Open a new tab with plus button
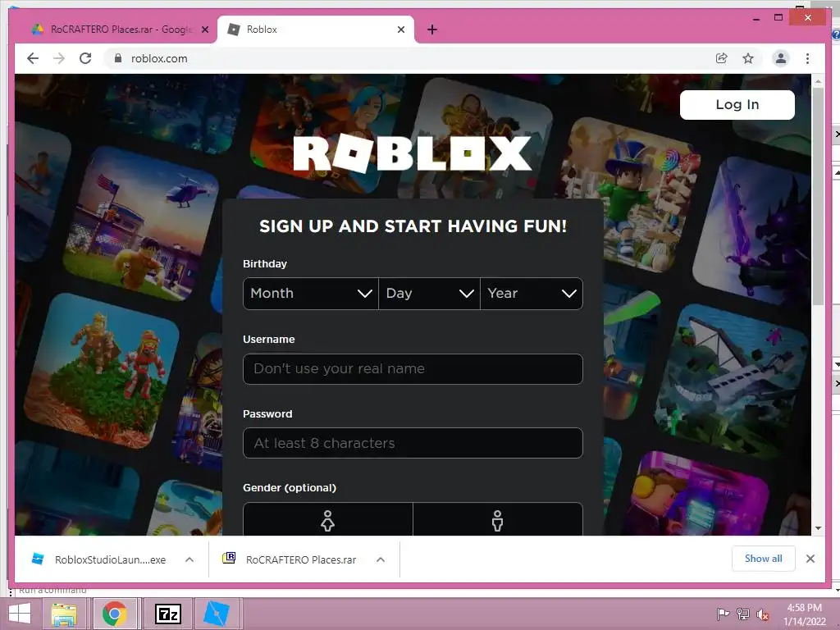Screen dimensions: 840x630 pyautogui.click(x=432, y=30)
